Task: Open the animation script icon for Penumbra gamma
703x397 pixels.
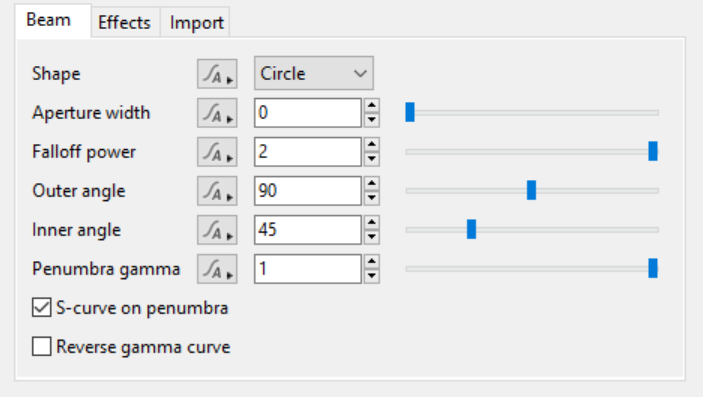Action: (x=217, y=269)
